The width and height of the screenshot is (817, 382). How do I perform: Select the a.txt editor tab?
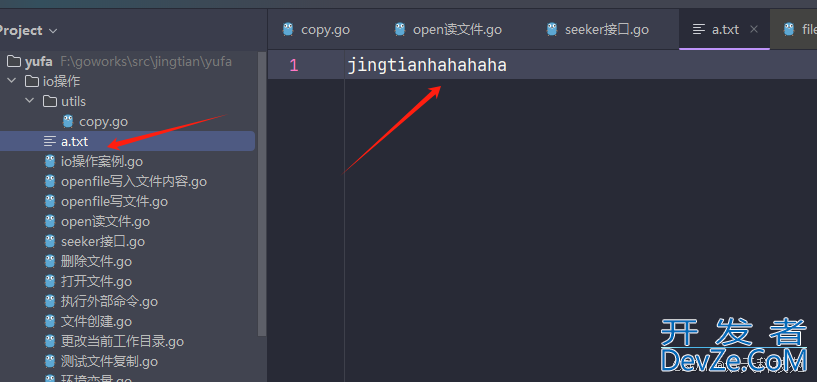tap(724, 29)
